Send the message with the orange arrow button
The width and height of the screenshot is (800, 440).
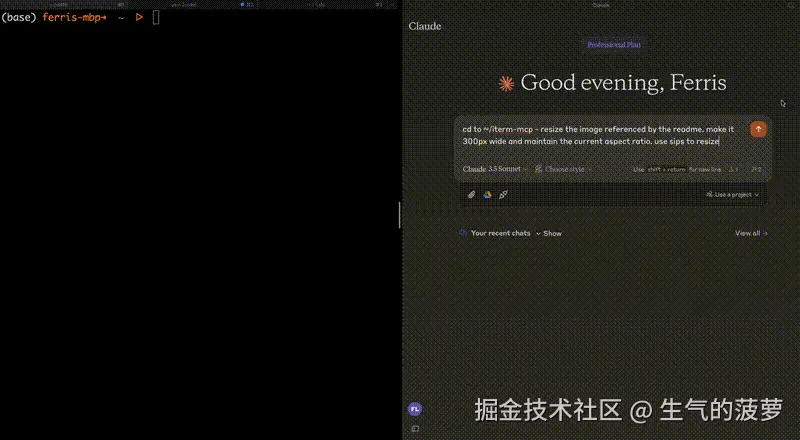click(758, 129)
